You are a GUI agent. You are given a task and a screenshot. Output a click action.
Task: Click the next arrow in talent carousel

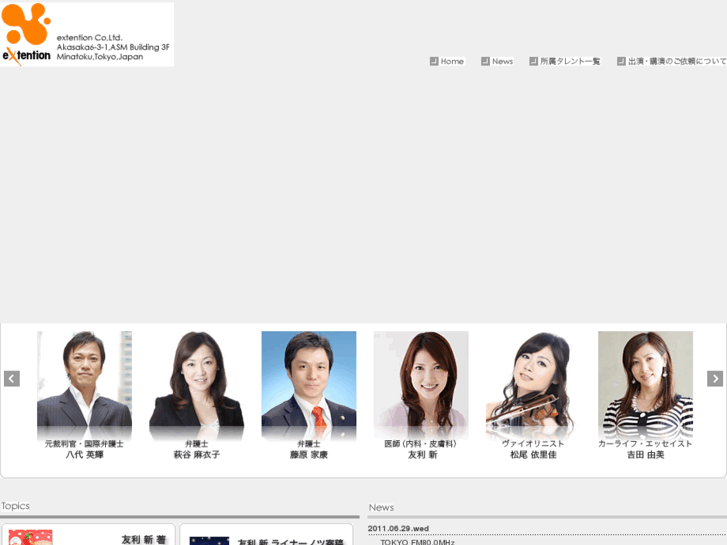click(x=715, y=378)
